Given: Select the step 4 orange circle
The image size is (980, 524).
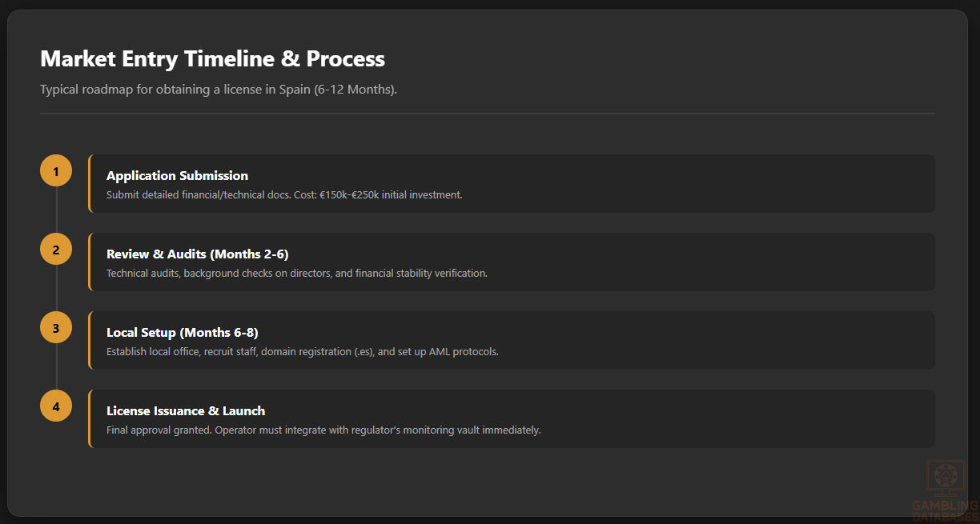Looking at the screenshot, I should (x=56, y=406).
